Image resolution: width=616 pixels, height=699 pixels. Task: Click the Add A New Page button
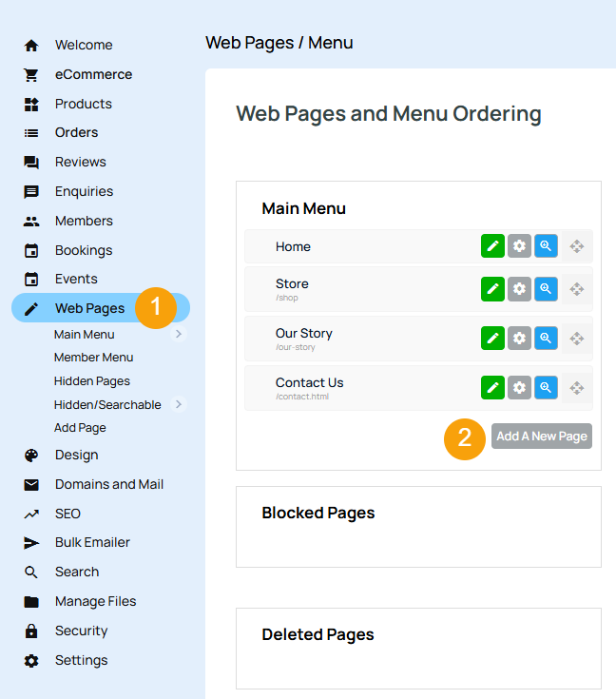[x=541, y=437]
